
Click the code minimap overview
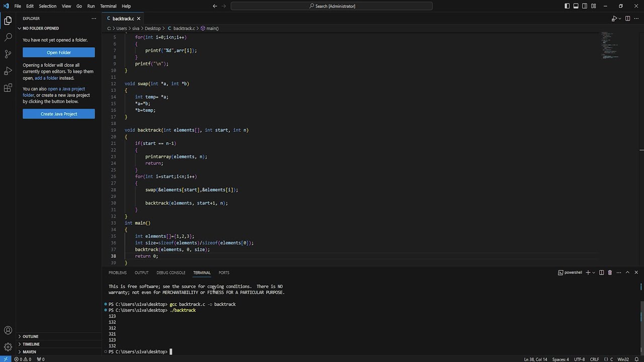point(610,45)
